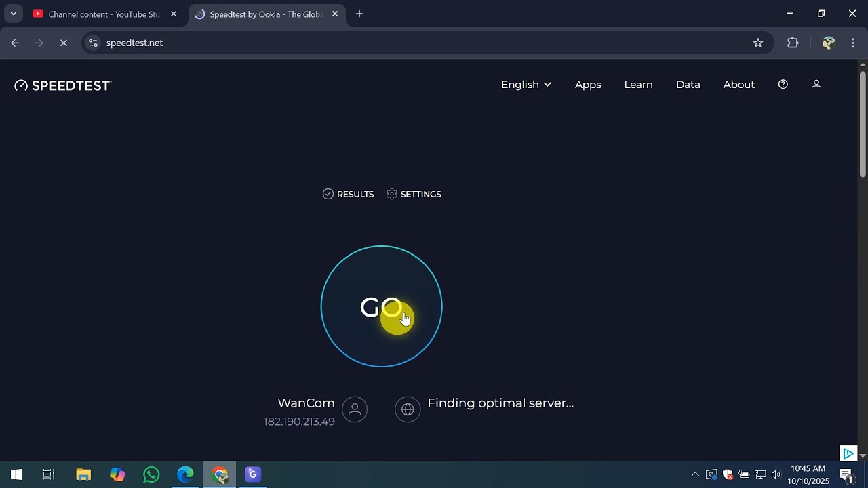Close the YouTube Studio tab

pos(174,14)
